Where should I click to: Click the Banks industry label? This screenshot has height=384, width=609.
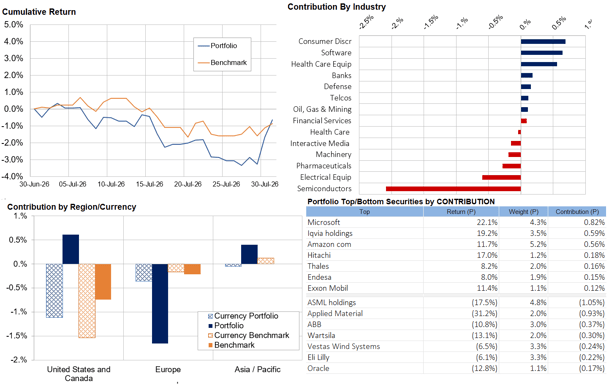pyautogui.click(x=341, y=75)
